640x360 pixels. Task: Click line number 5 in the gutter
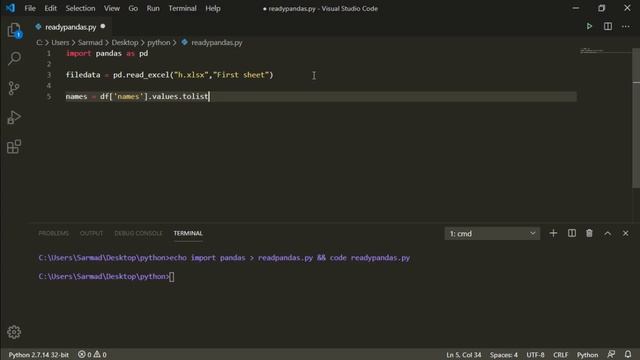click(49, 96)
